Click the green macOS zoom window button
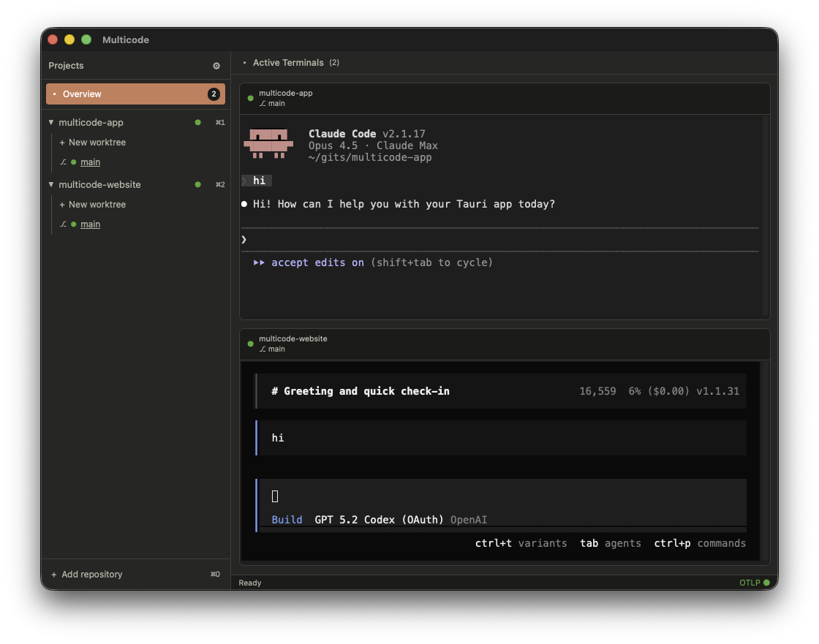The image size is (819, 644). pos(86,39)
